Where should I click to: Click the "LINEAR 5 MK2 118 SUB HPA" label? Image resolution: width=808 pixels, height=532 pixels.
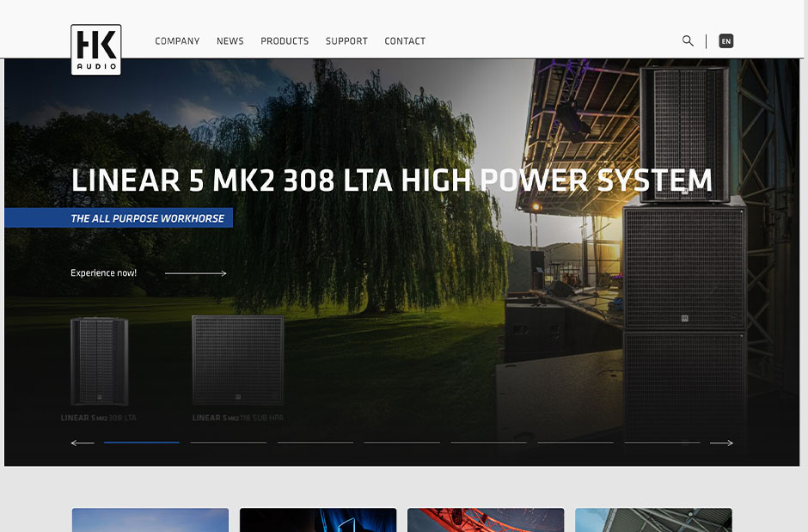238,418
